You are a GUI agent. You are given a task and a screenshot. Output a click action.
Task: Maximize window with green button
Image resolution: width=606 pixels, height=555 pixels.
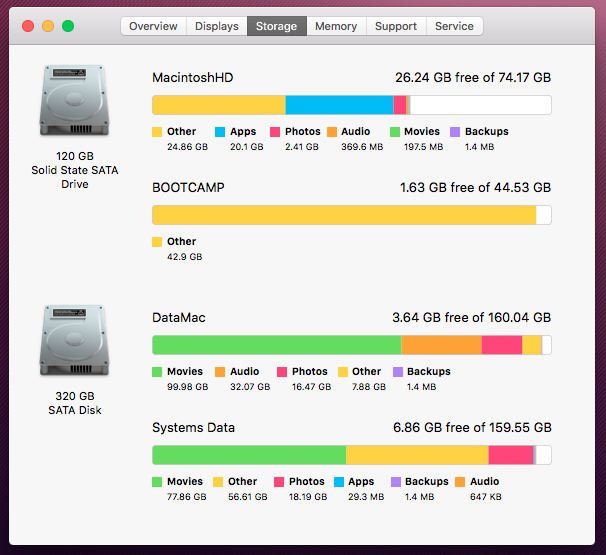68,26
